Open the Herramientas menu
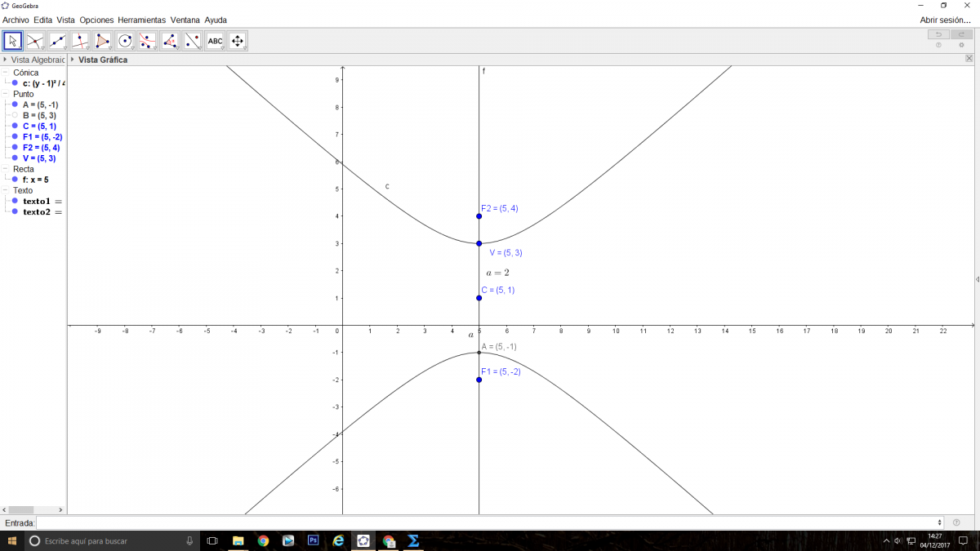This screenshot has height=551, width=980. [x=141, y=20]
